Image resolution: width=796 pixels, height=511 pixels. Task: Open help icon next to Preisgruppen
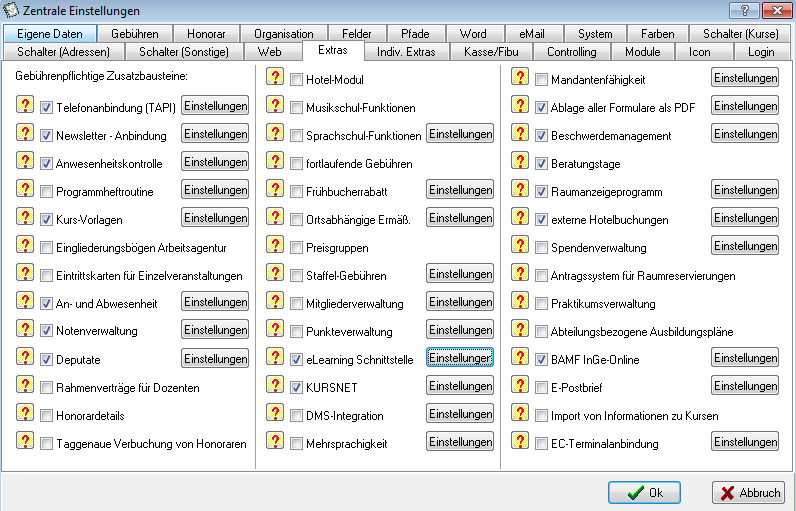click(x=275, y=245)
